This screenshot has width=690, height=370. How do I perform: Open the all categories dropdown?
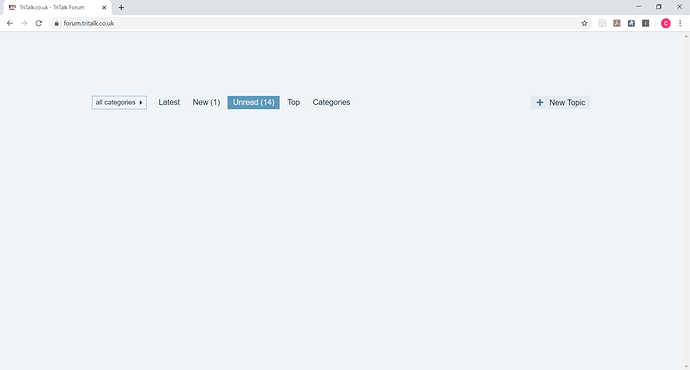click(x=119, y=103)
